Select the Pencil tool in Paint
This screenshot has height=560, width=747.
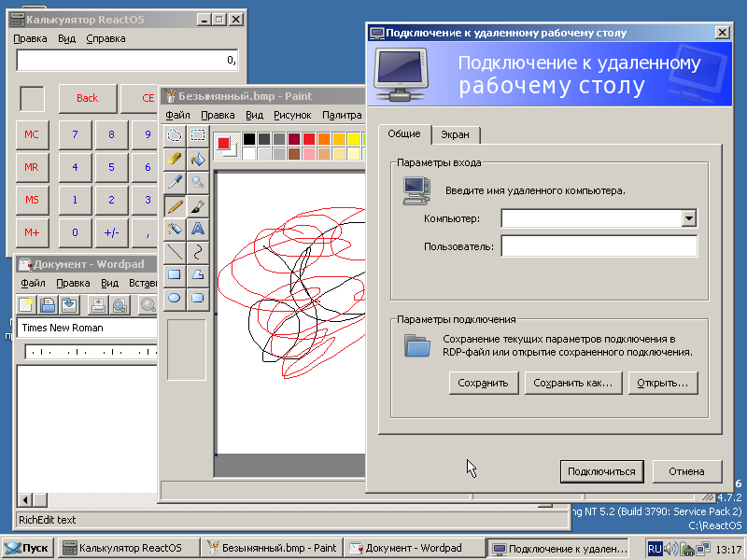(175, 205)
